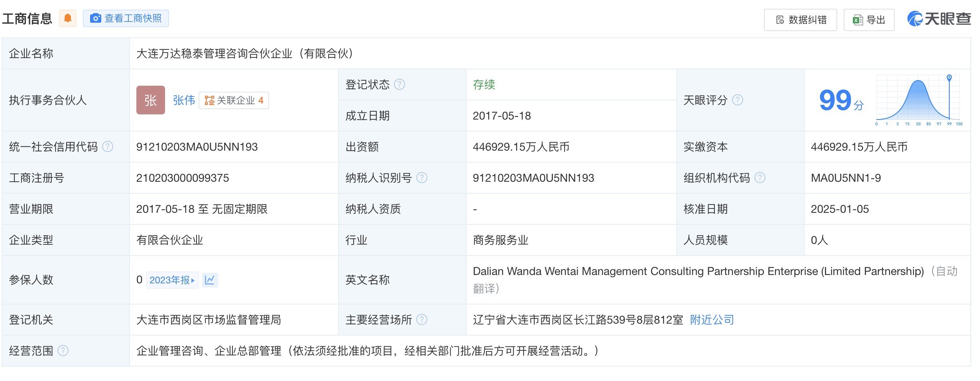Click the score marker on distribution chart
Image resolution: width=980 pixels, height=381 pixels.
click(x=949, y=78)
